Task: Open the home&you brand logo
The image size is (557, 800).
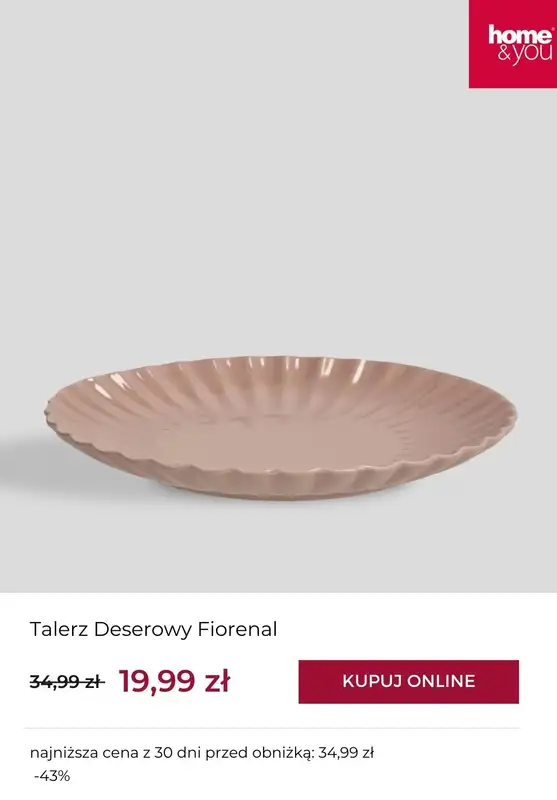Action: click(x=513, y=44)
